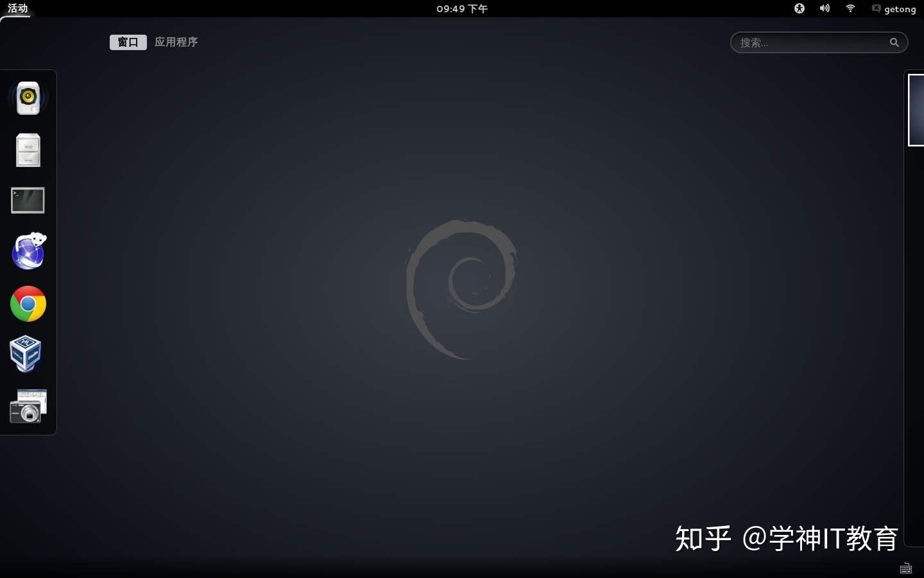Viewport: 924px width, 578px height.
Task: Select the 窗口 tab in the overview
Action: coord(128,42)
